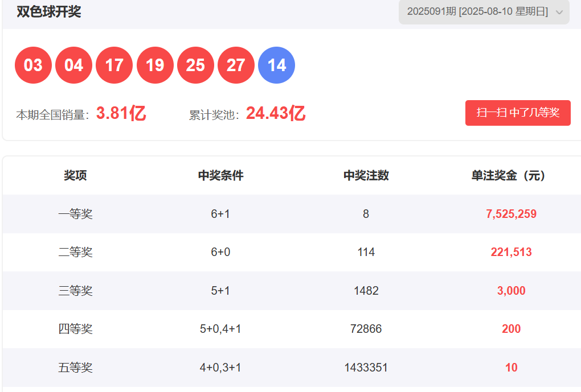Click the 中奖条件 column header
The image size is (581, 392).
220,176
